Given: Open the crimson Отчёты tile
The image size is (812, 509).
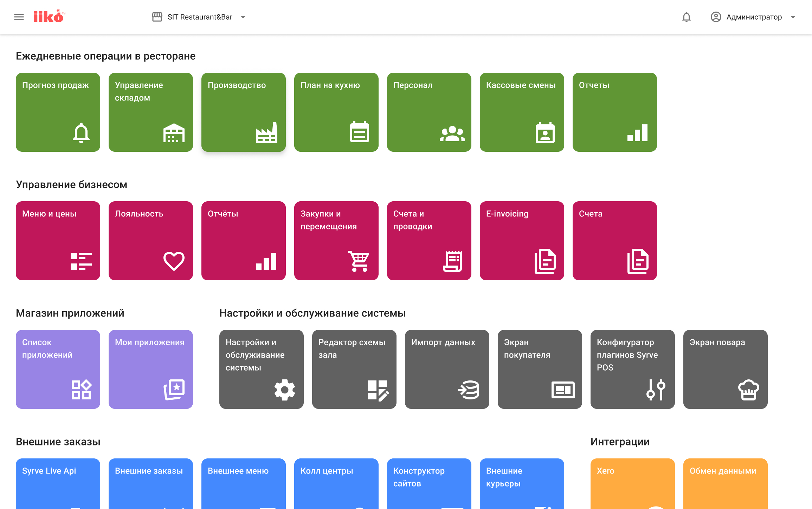Looking at the screenshot, I should [244, 241].
